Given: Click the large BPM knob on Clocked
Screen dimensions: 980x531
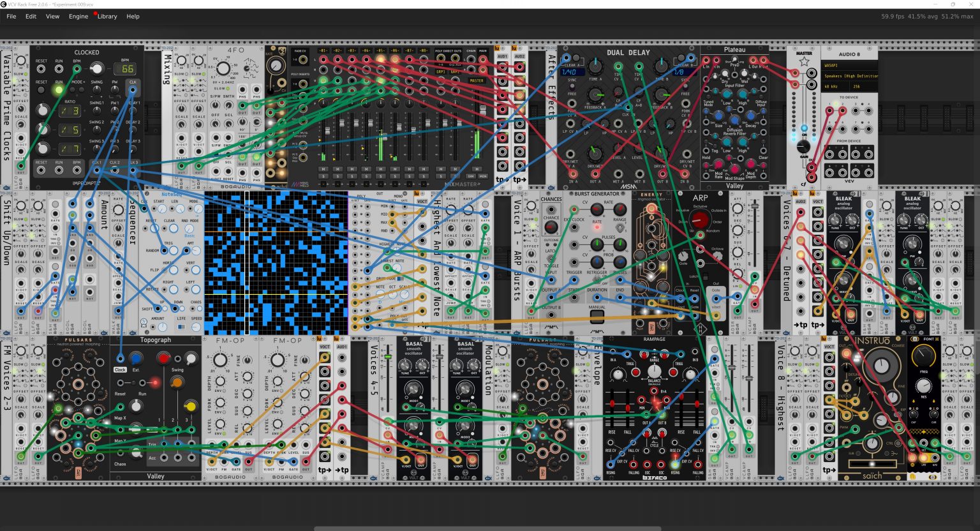Looking at the screenshot, I should click(96, 68).
